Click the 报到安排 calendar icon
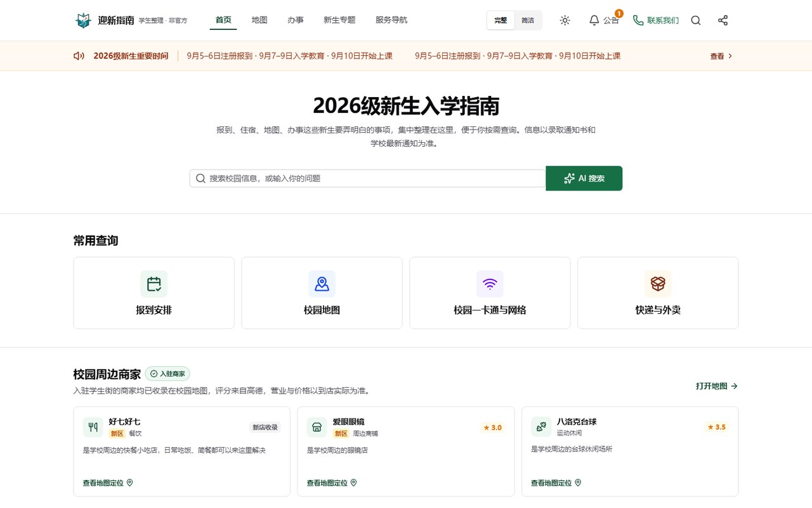812x508 pixels. point(154,284)
